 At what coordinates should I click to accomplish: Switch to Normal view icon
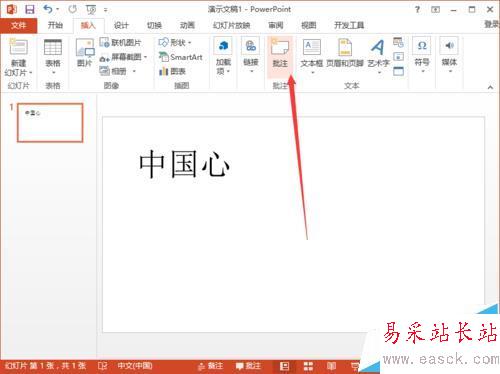pyautogui.click(x=284, y=366)
